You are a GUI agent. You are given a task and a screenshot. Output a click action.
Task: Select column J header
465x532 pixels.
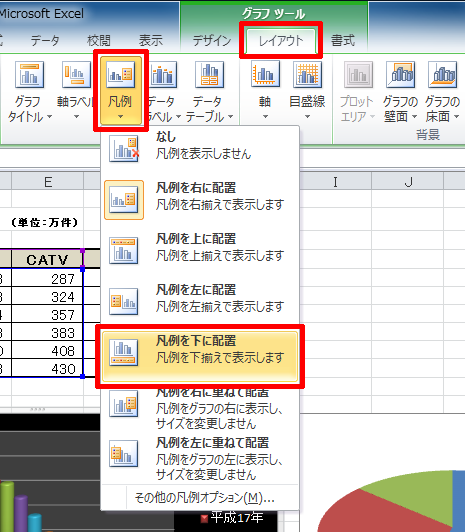[408, 182]
